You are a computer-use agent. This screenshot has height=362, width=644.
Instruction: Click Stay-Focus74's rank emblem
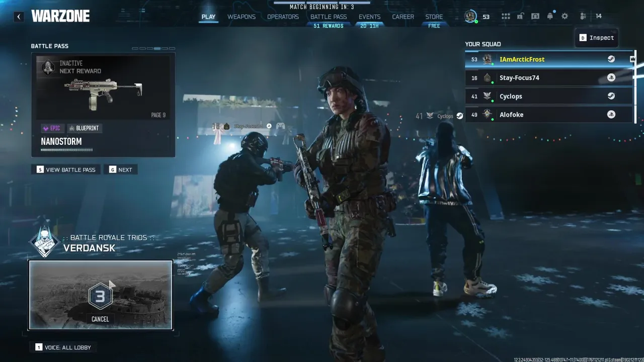pos(487,78)
